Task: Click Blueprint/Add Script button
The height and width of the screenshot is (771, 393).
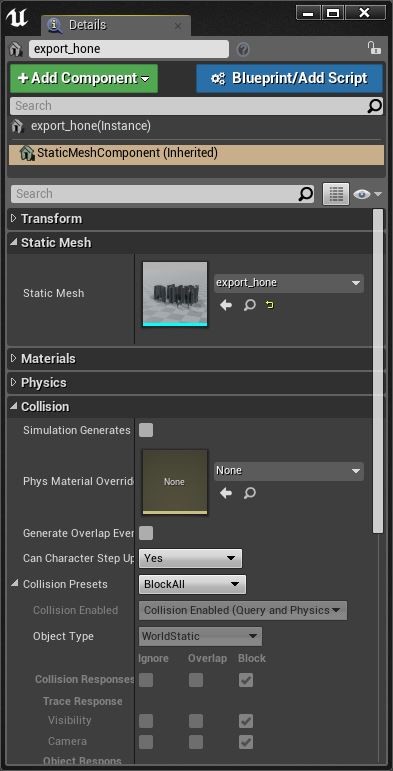Action: point(289,78)
